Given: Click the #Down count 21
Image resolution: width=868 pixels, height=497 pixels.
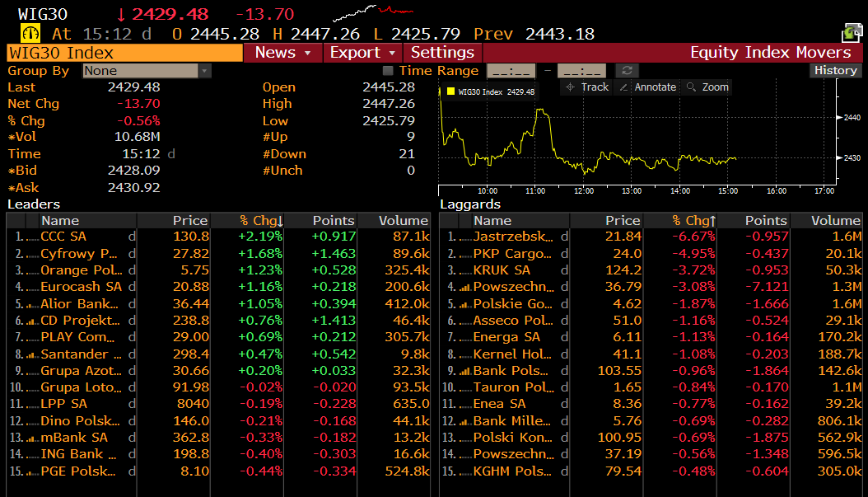Looking at the screenshot, I should coord(407,154).
